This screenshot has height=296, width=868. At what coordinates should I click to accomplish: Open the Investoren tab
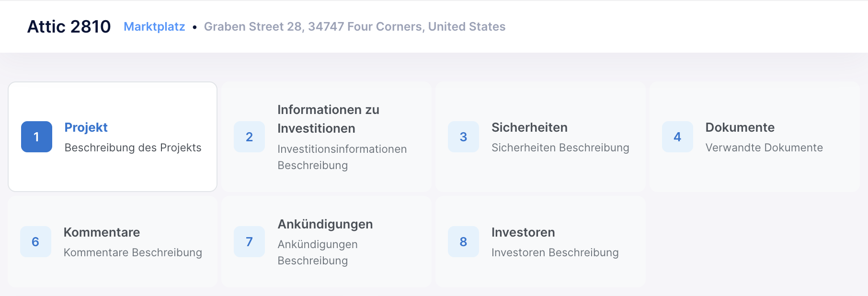[523, 232]
